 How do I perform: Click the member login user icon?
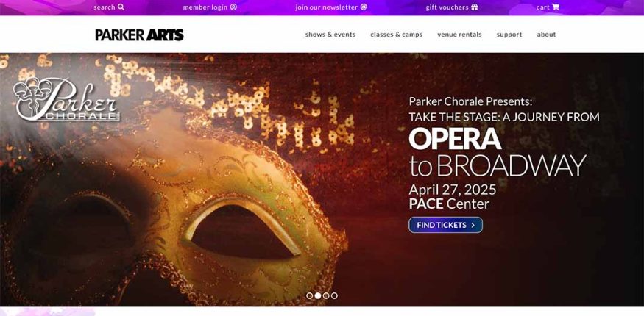pyautogui.click(x=233, y=7)
